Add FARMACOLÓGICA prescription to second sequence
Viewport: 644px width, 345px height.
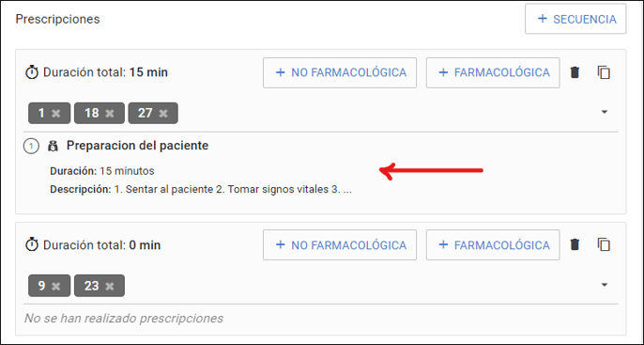[493, 245]
